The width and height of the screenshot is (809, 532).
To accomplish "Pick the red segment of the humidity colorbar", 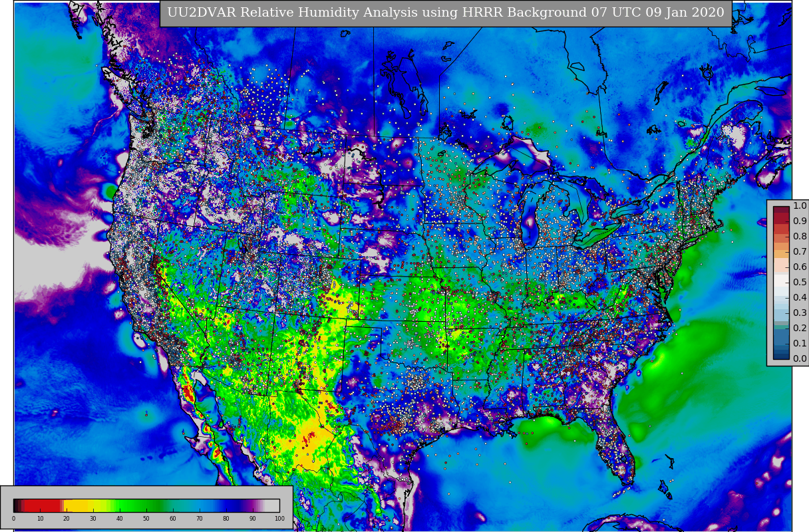I will click(42, 505).
